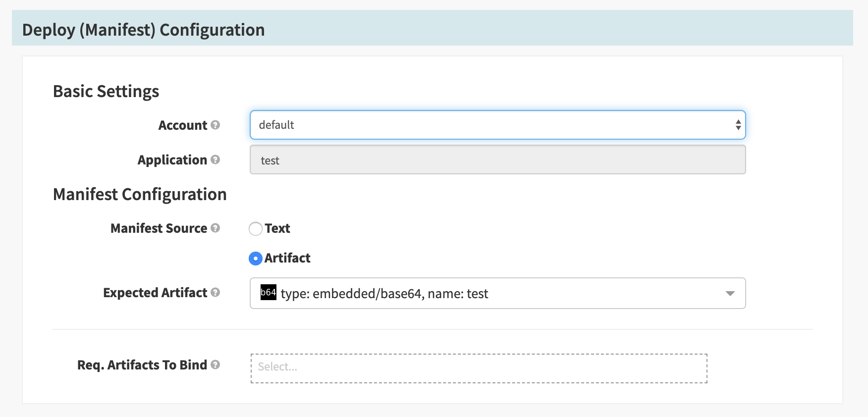
Task: Click the Manifest Source label
Action: pyautogui.click(x=159, y=228)
